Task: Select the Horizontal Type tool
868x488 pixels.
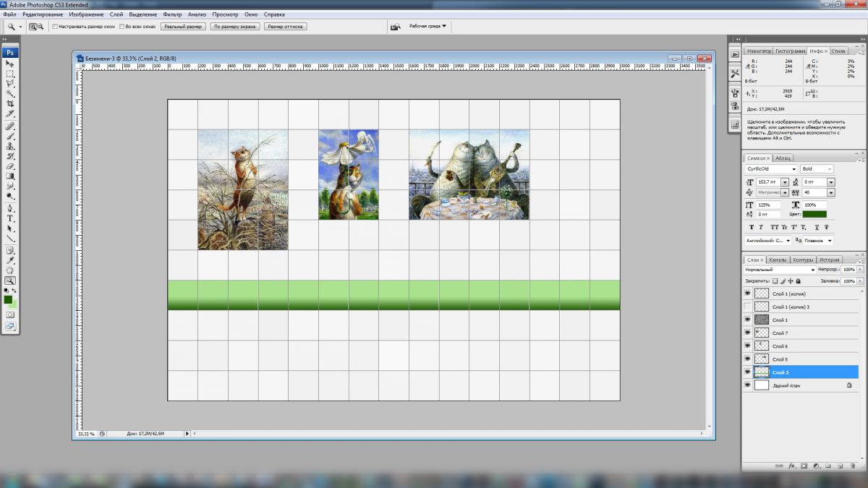Action: click(10, 218)
